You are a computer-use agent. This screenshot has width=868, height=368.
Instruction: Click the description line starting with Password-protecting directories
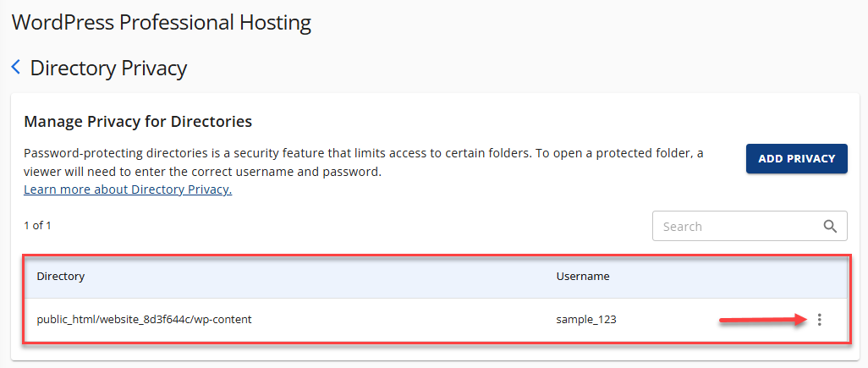click(364, 154)
